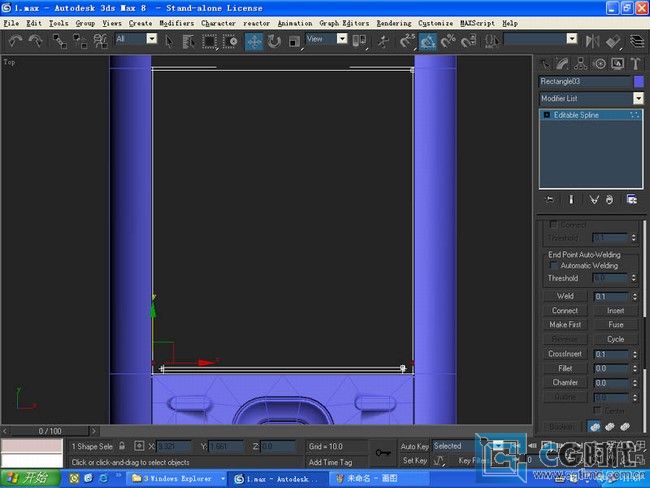Viewport: 650px width, 488px height.
Task: Click the Remove Modifier trash icon
Action: [x=609, y=199]
